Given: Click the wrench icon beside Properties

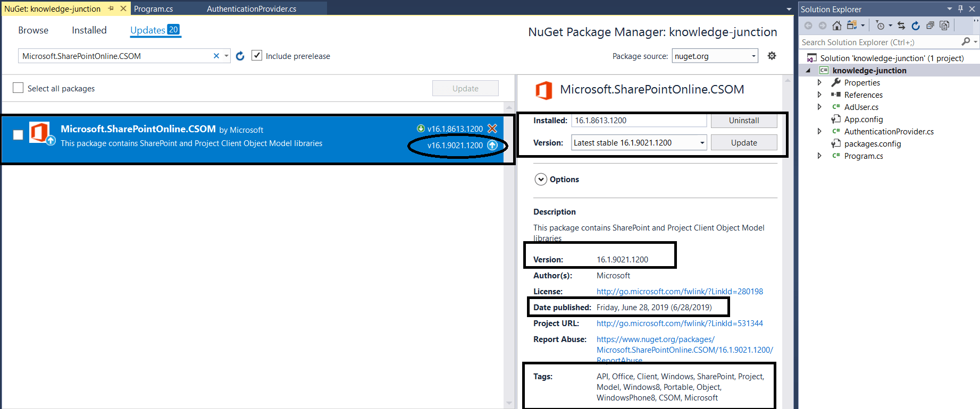Looking at the screenshot, I should 836,82.
